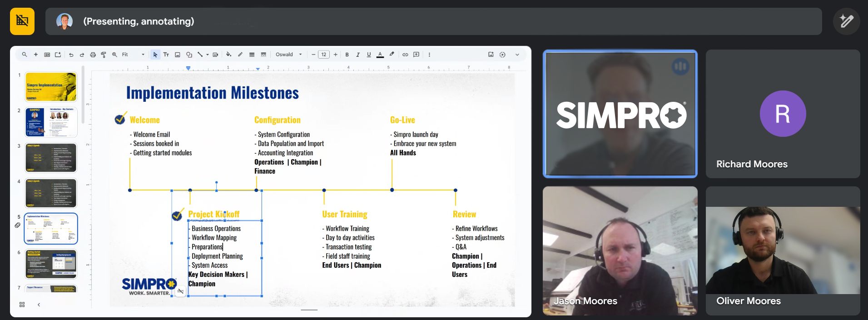Increase font size with plus button
The height and width of the screenshot is (320, 868).
point(336,55)
